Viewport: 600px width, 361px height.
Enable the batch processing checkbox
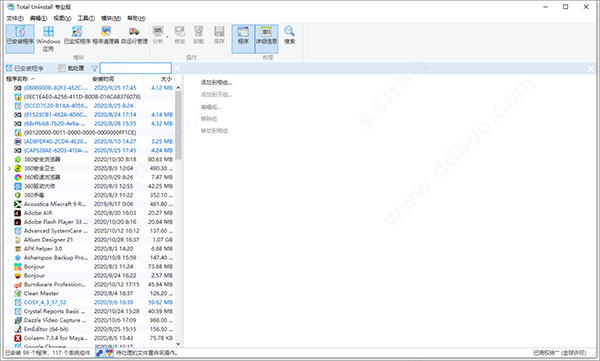62,68
